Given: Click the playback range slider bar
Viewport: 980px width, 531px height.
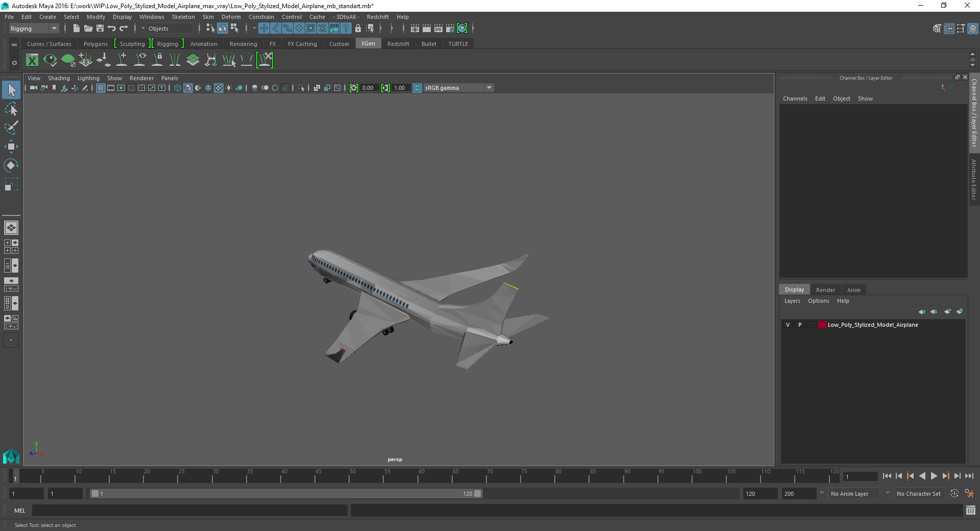Looking at the screenshot, I should click(286, 494).
